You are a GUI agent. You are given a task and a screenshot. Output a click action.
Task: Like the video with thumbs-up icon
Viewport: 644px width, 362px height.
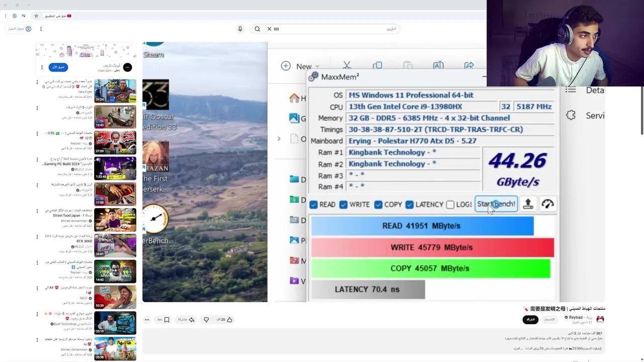[229, 319]
